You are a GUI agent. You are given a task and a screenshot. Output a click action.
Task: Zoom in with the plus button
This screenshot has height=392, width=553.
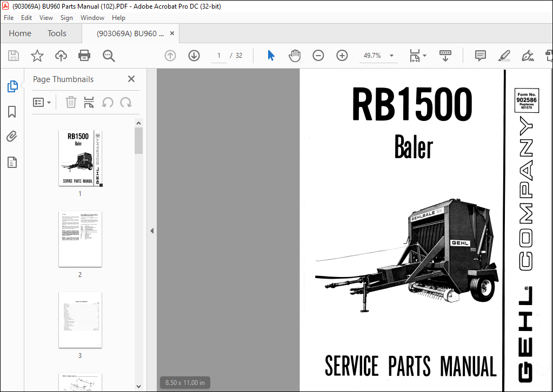tap(342, 56)
